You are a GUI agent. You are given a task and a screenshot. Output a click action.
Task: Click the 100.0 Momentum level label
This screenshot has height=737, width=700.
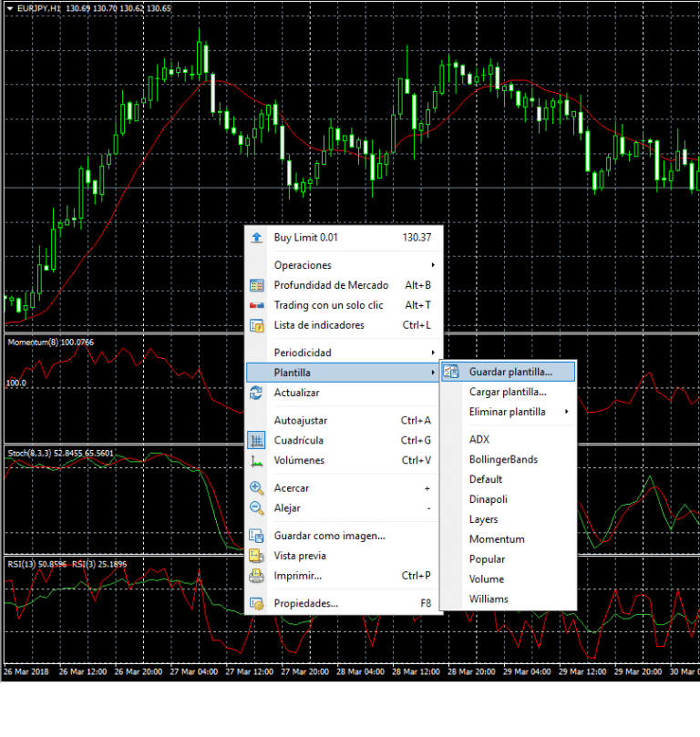[x=16, y=383]
